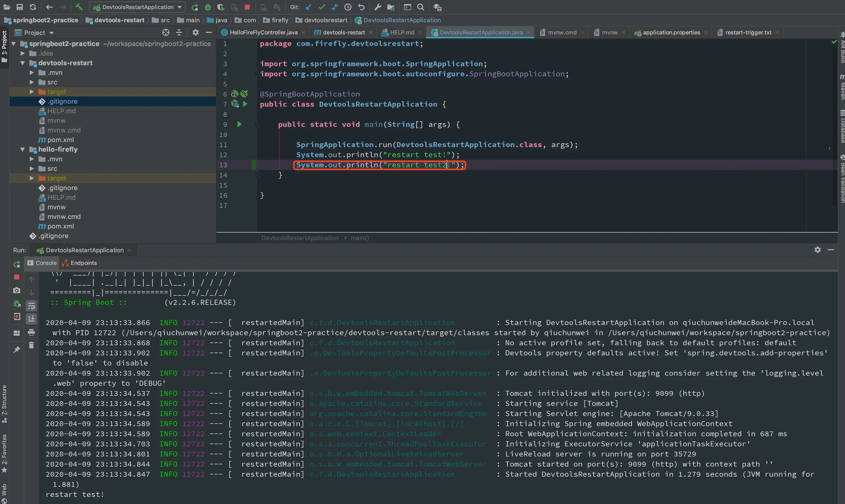Dump threads with the camera icon
Image resolution: width=845 pixels, height=504 pixels.
[17, 290]
